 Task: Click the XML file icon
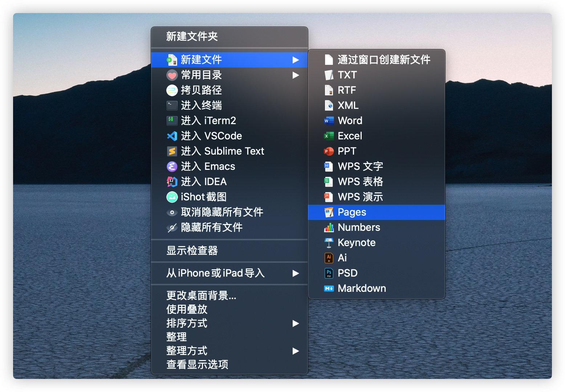pyautogui.click(x=329, y=106)
